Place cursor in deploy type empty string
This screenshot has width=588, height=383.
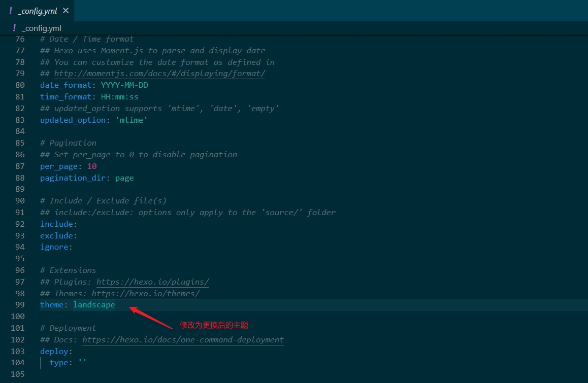coord(83,363)
